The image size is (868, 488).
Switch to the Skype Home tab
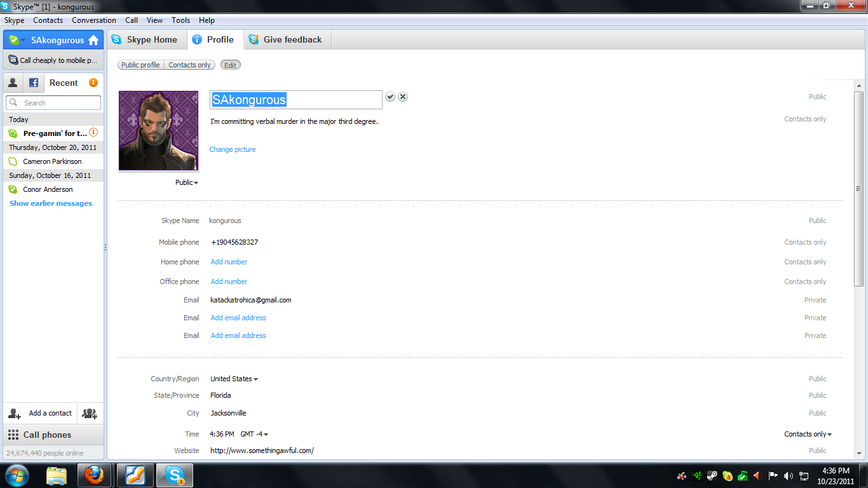tap(147, 39)
